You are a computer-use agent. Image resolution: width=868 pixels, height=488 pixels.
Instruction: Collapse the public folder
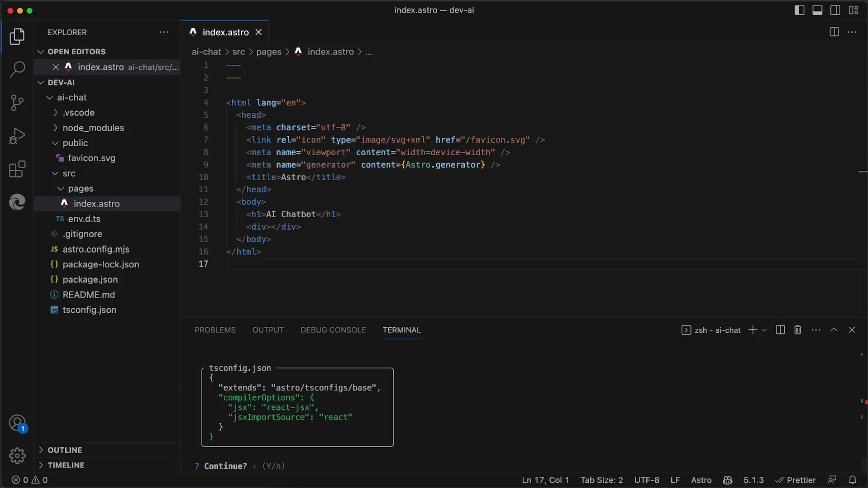click(x=107, y=143)
